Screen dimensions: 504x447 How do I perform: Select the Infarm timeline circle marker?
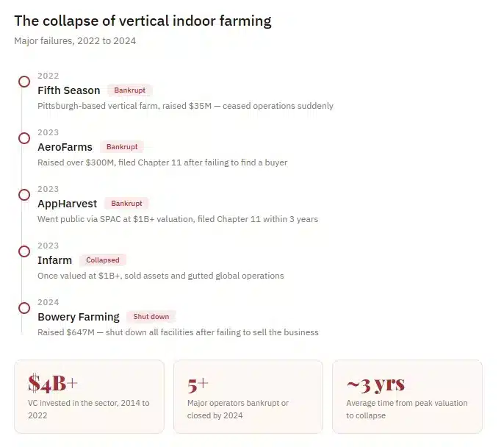click(x=24, y=251)
